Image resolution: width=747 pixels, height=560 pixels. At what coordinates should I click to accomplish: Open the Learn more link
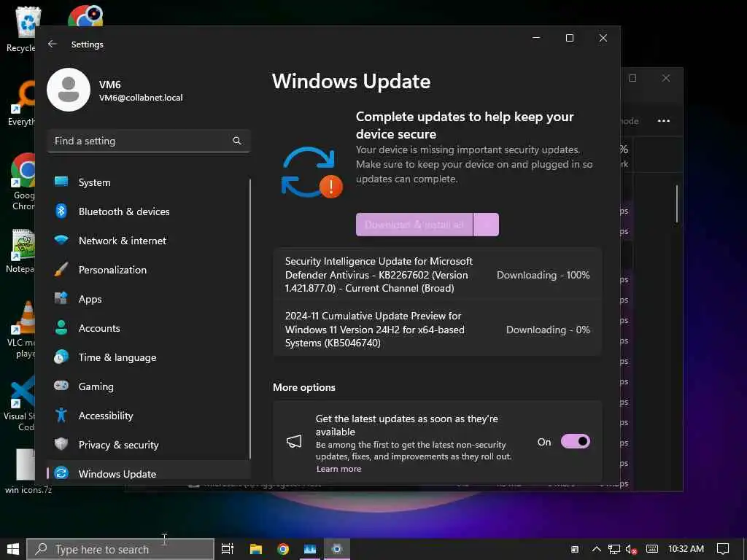tap(338, 469)
